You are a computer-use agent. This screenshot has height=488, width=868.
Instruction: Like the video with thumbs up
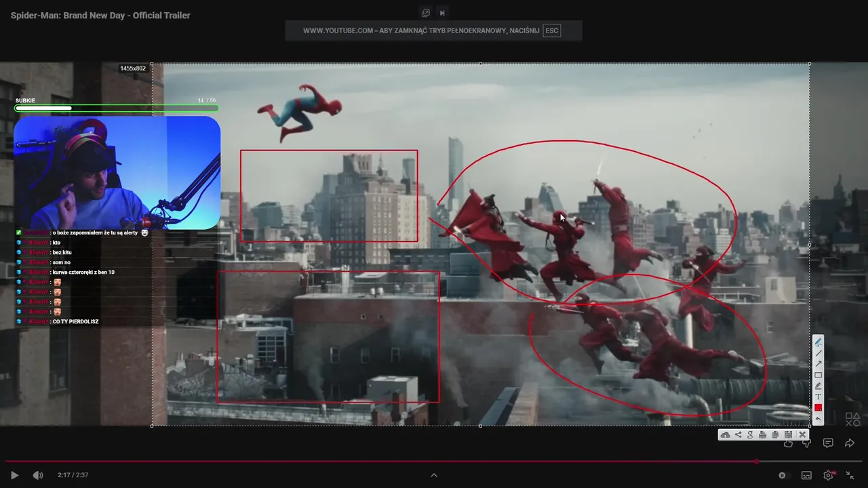click(787, 443)
